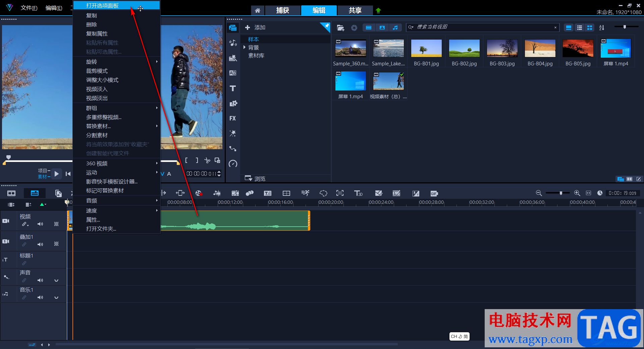The height and width of the screenshot is (349, 644).
Task: Click in the library search field
Action: click(x=483, y=27)
